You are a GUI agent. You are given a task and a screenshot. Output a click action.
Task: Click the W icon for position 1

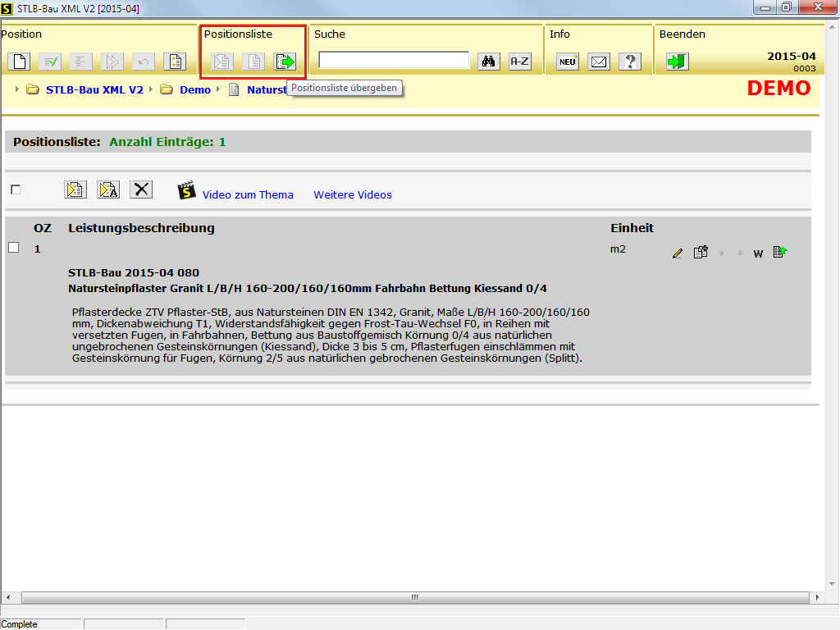(x=758, y=254)
